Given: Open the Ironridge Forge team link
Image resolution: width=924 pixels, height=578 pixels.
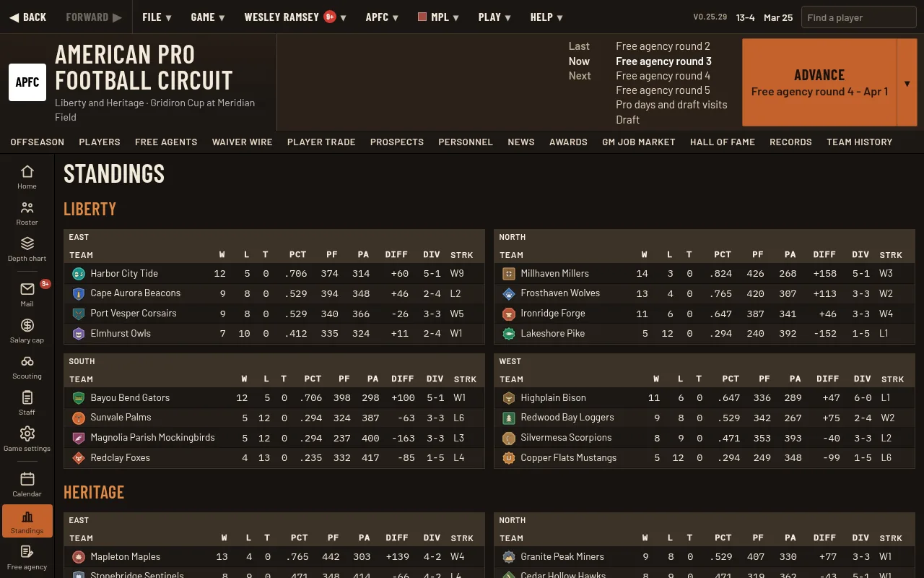Looking at the screenshot, I should click(x=553, y=314).
